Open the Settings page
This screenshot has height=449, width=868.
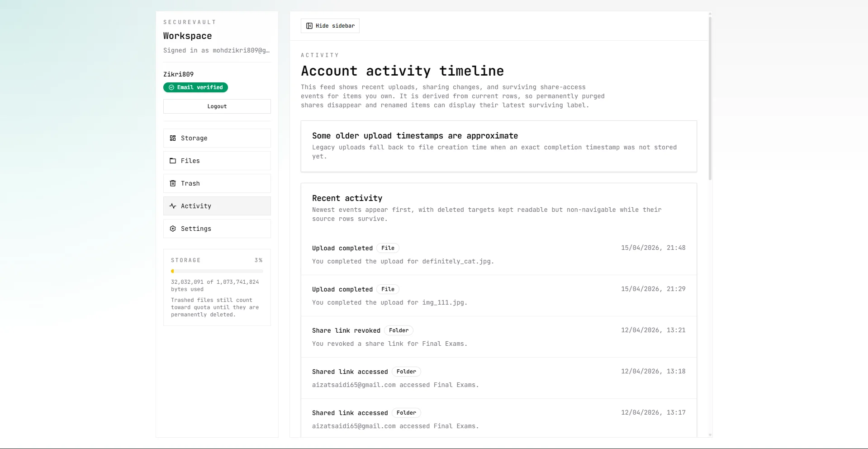click(217, 229)
